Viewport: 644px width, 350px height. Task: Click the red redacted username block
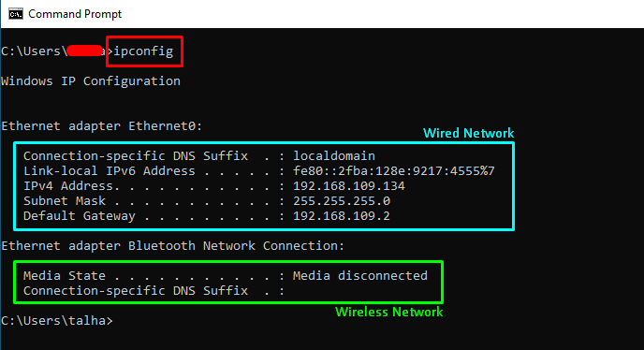pyautogui.click(x=85, y=51)
